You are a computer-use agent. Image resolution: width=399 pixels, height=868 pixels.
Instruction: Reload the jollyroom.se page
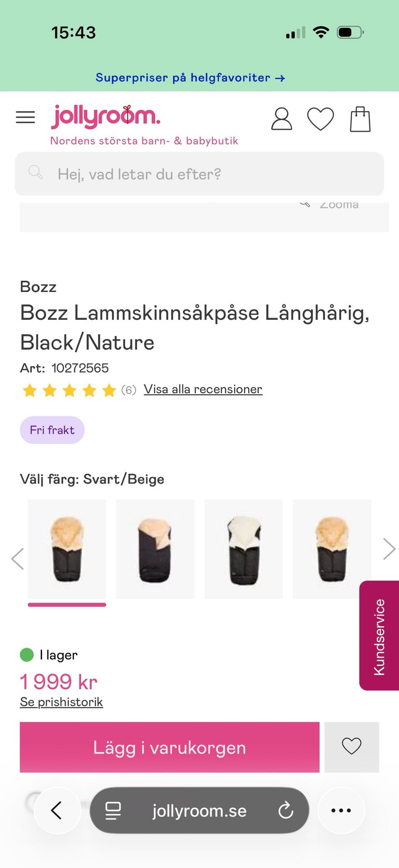[286, 810]
